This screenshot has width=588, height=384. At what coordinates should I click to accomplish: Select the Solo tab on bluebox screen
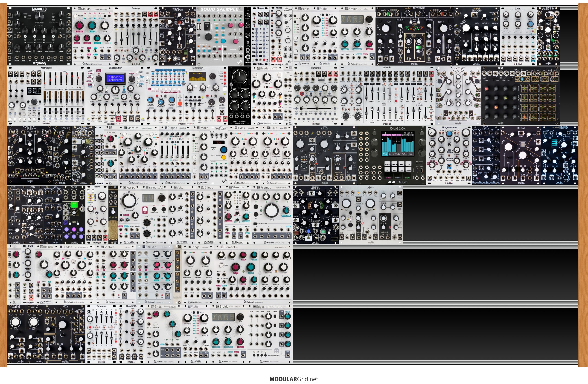pyautogui.click(x=398, y=154)
